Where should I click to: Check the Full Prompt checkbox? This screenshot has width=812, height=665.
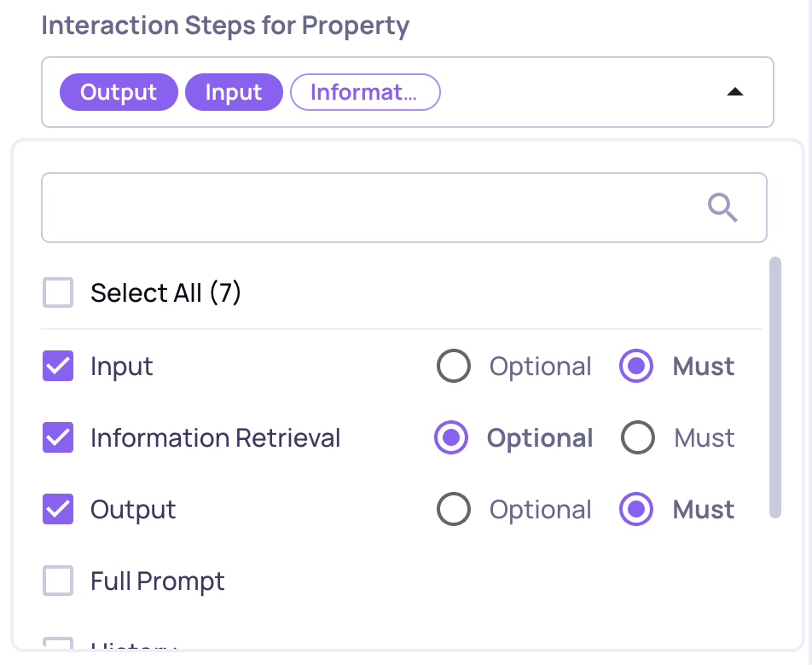(x=58, y=581)
